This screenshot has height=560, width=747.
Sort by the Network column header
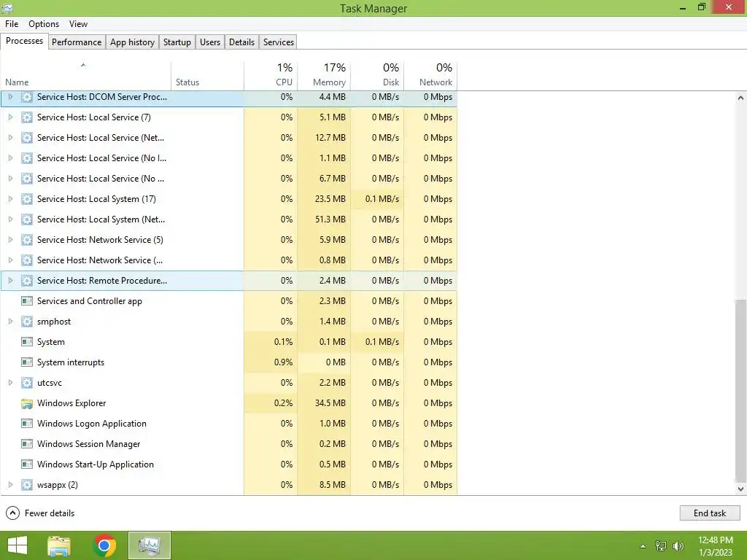[430, 76]
